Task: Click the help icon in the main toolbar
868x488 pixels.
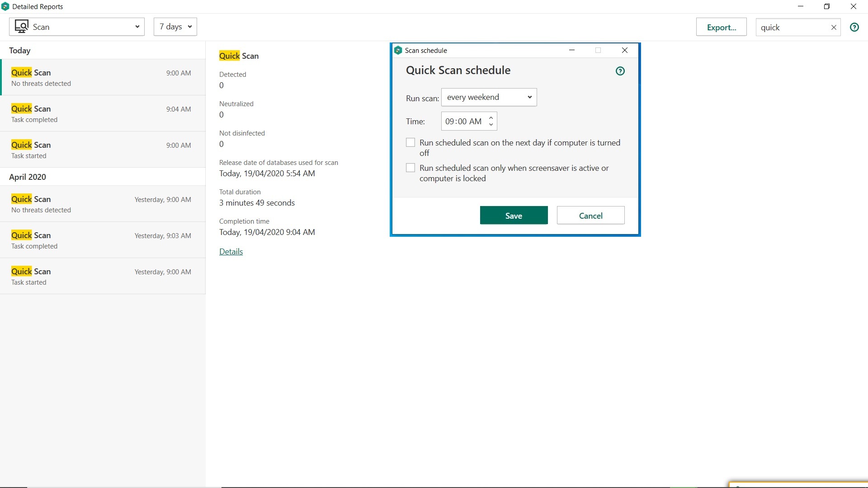Action: coord(854,27)
